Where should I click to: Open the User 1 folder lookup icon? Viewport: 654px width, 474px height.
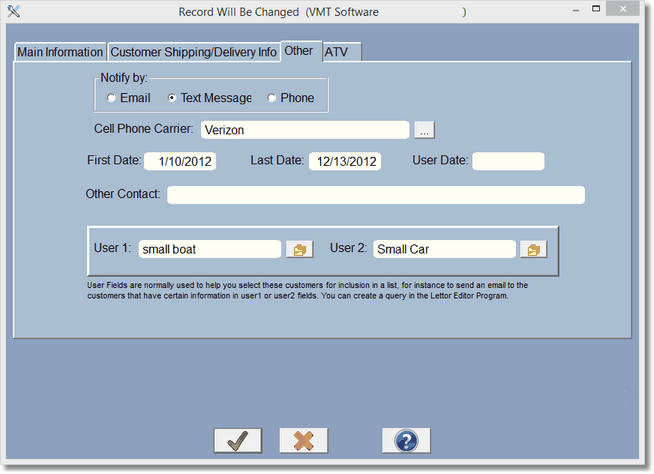tap(299, 249)
